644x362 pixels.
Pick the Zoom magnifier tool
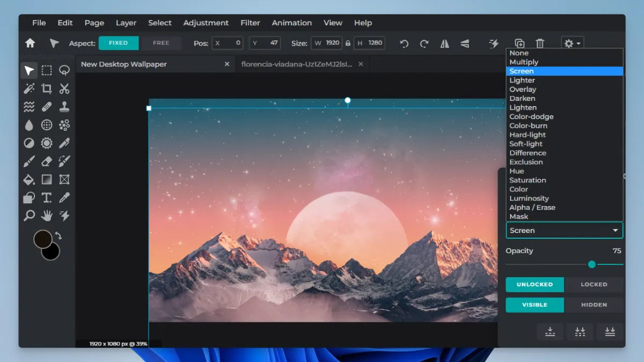click(x=29, y=216)
